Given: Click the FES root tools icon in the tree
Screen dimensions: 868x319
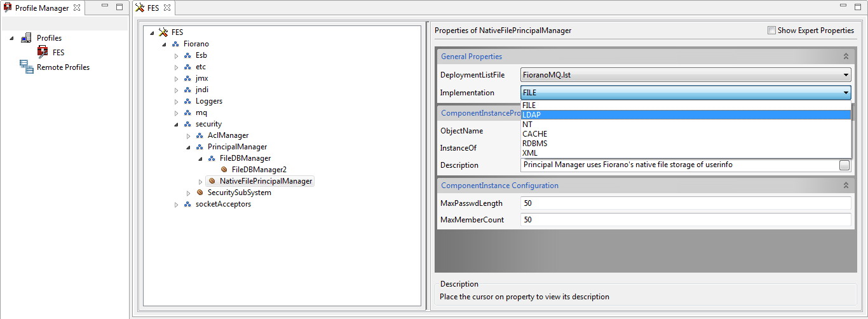Looking at the screenshot, I should [163, 32].
